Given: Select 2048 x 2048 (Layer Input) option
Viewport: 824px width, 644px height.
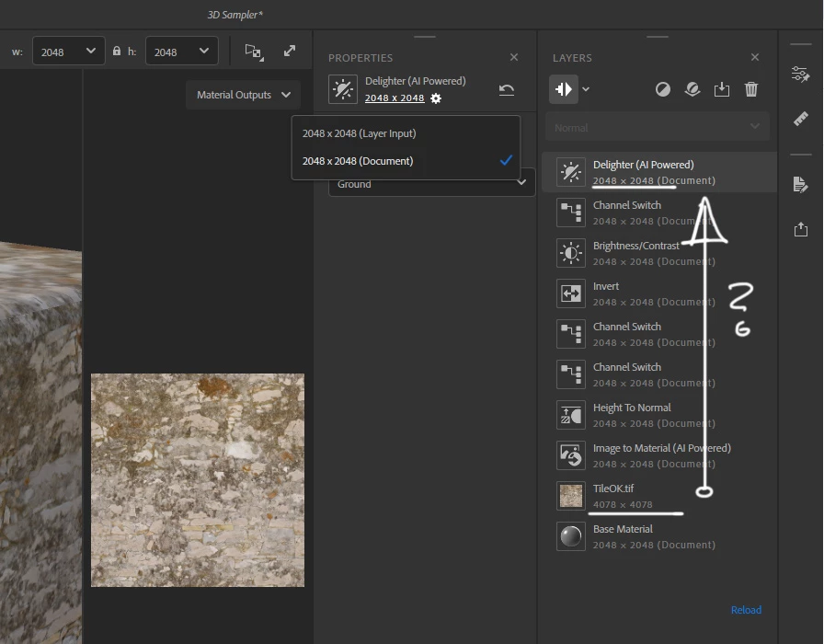Looking at the screenshot, I should click(406, 133).
